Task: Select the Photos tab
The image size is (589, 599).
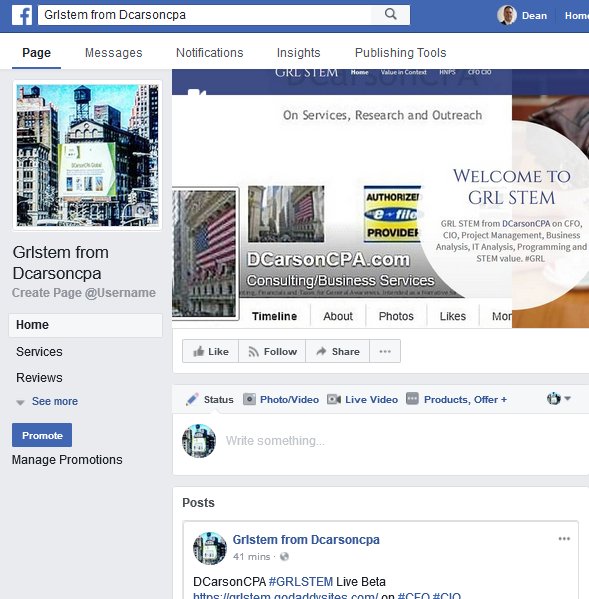Action: point(396,316)
